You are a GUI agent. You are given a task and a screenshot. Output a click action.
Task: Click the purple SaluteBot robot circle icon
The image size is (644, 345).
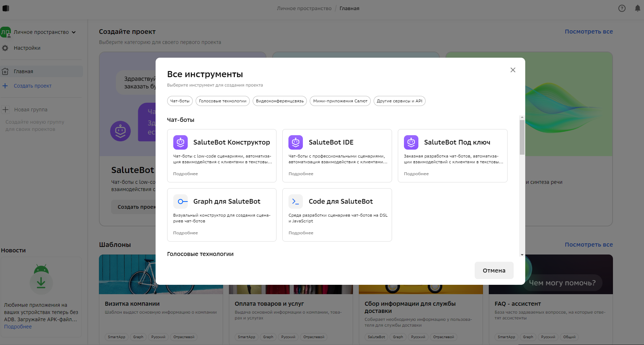[121, 131]
